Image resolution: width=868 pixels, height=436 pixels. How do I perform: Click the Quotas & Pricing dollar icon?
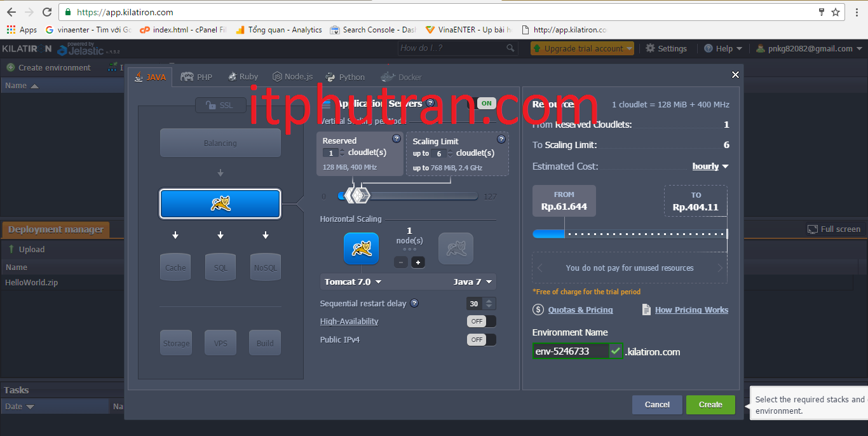point(538,310)
